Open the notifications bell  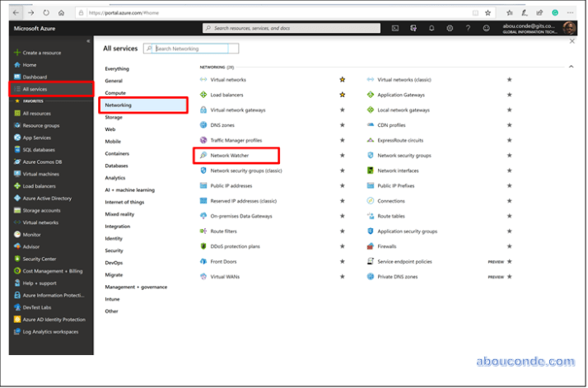[432, 28]
